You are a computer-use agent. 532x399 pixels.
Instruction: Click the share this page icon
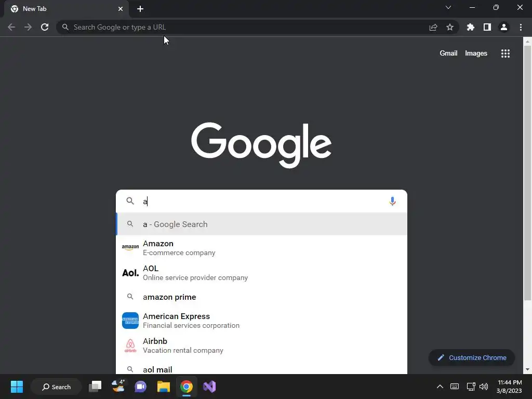click(x=433, y=27)
